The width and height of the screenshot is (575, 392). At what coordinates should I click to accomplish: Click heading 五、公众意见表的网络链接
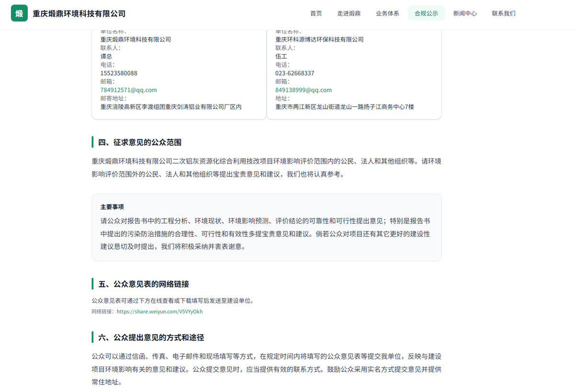(x=143, y=284)
